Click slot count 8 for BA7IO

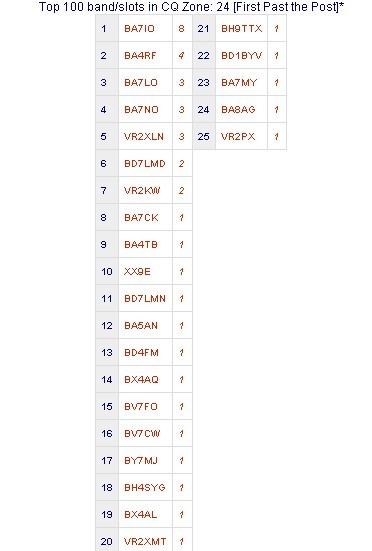point(182,29)
